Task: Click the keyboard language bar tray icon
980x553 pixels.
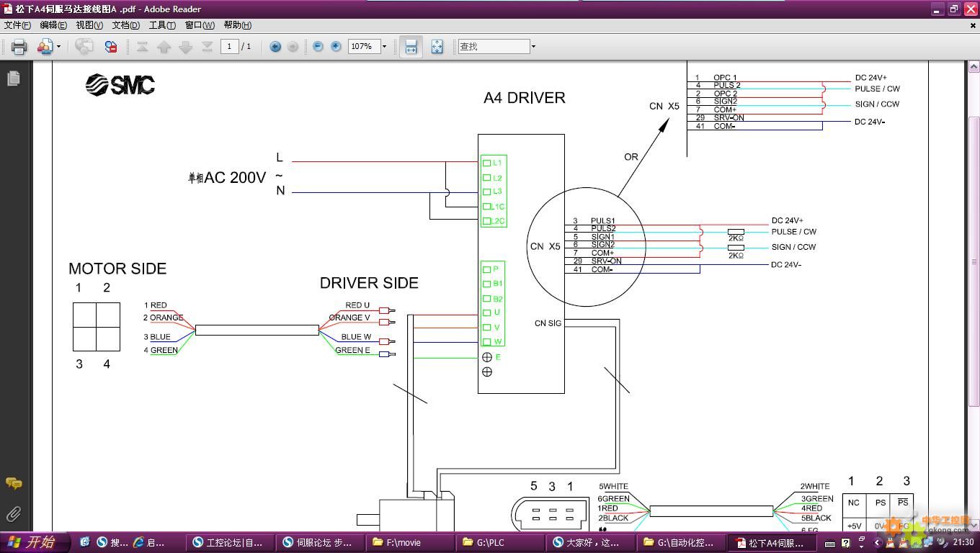Action: tap(830, 543)
